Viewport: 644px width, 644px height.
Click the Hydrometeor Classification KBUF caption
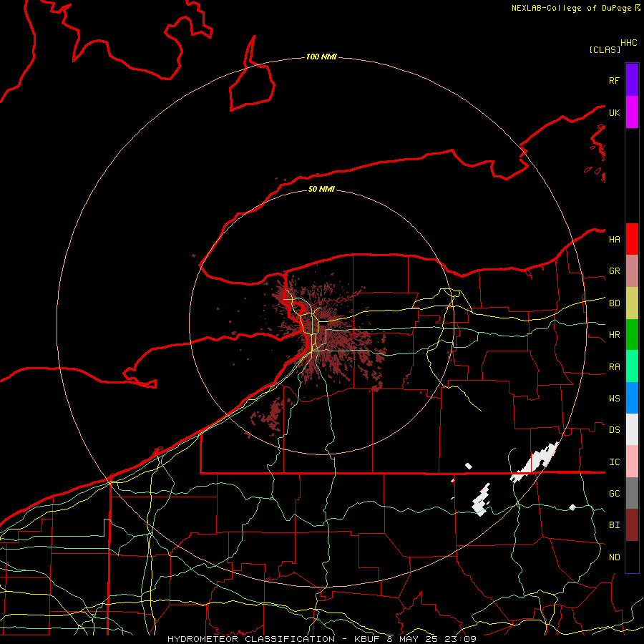pyautogui.click(x=321, y=639)
